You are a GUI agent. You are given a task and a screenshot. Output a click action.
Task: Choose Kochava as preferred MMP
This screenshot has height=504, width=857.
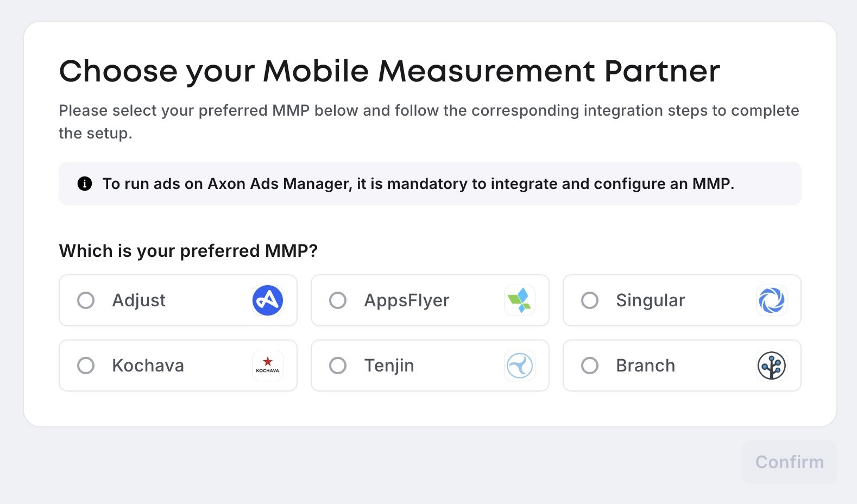click(86, 366)
